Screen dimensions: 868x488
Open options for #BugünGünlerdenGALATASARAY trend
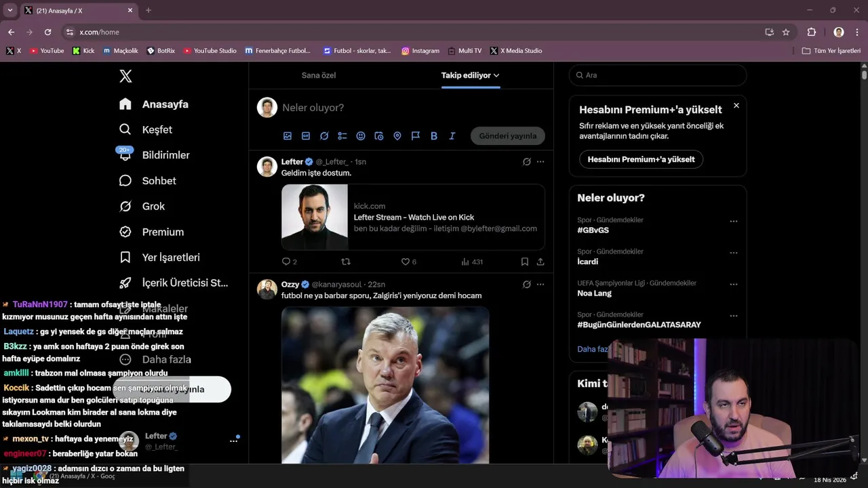coord(734,316)
